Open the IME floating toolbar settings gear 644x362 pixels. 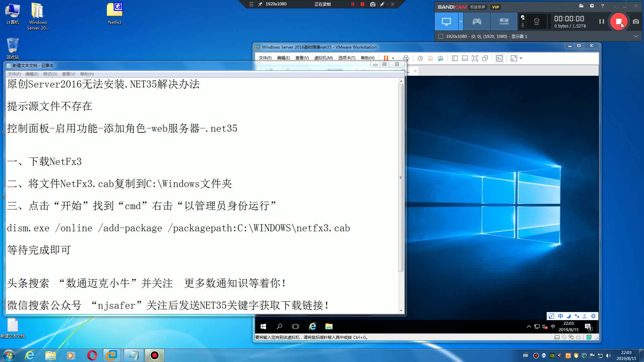[593, 316]
